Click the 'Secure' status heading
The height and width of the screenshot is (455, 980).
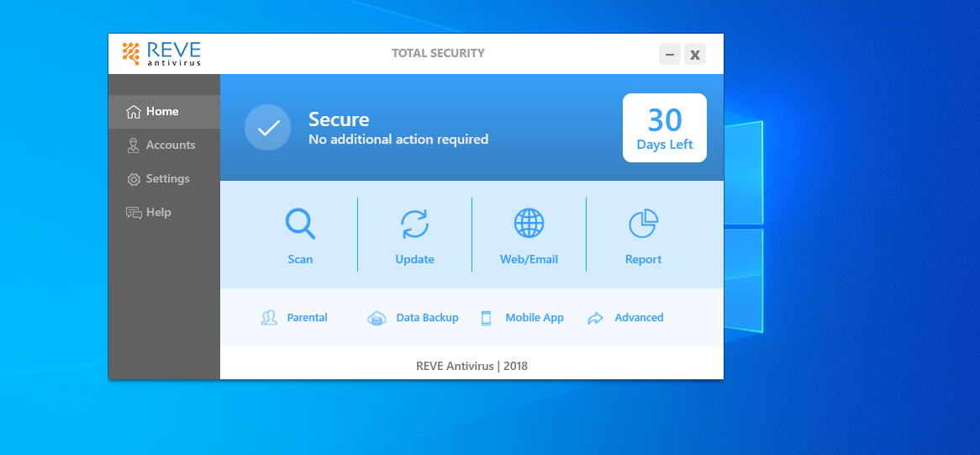coord(339,119)
